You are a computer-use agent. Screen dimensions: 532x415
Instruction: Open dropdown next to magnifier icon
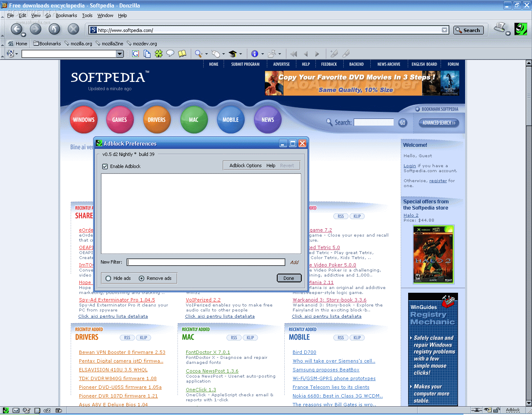click(x=206, y=54)
